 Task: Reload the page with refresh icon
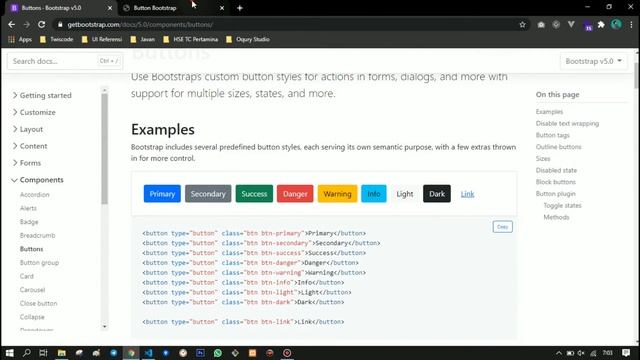[42, 24]
